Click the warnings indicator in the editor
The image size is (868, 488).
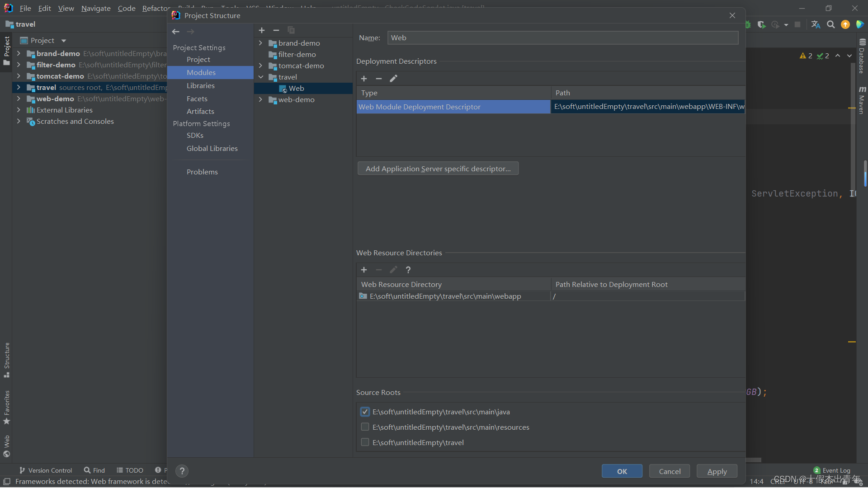(x=806, y=56)
